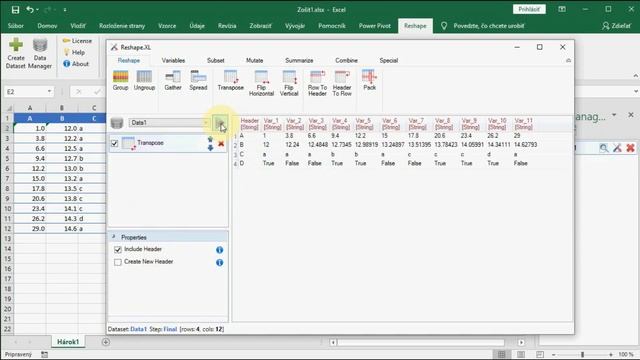Switch to the Special tab
Screen dimensions: 640x360
pos(389,60)
